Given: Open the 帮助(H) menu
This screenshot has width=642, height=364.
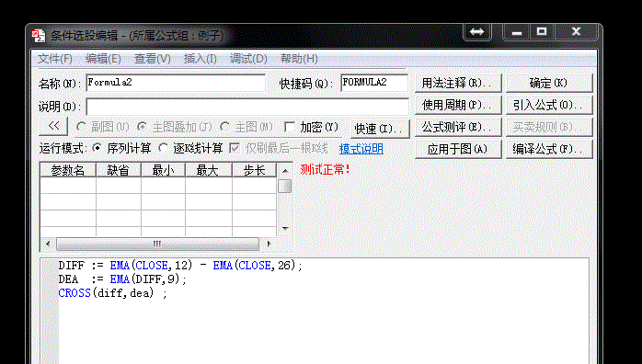Looking at the screenshot, I should [299, 59].
